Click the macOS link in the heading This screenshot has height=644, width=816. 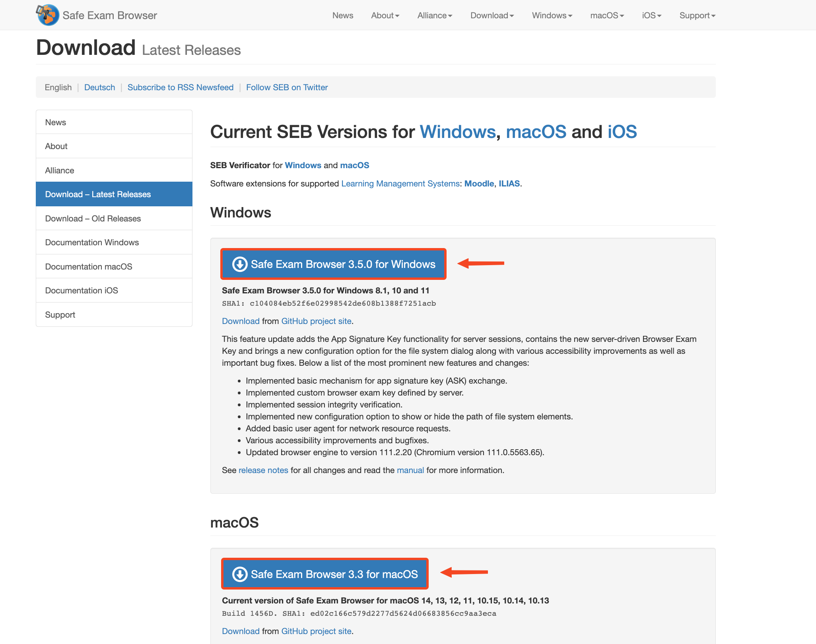pos(536,132)
